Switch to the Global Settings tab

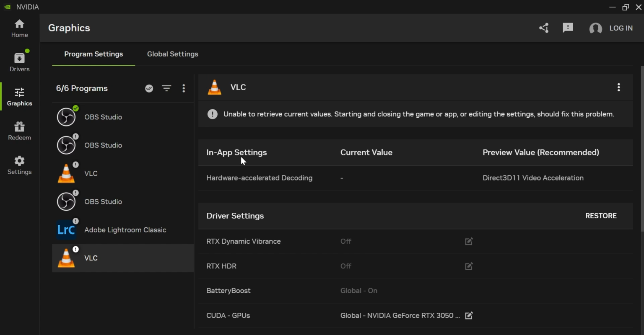[x=172, y=54]
